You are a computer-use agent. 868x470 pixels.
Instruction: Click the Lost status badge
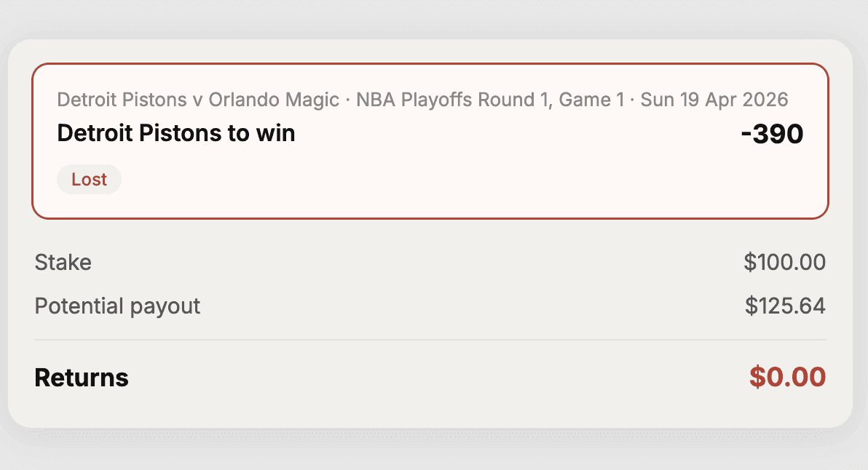tap(89, 179)
